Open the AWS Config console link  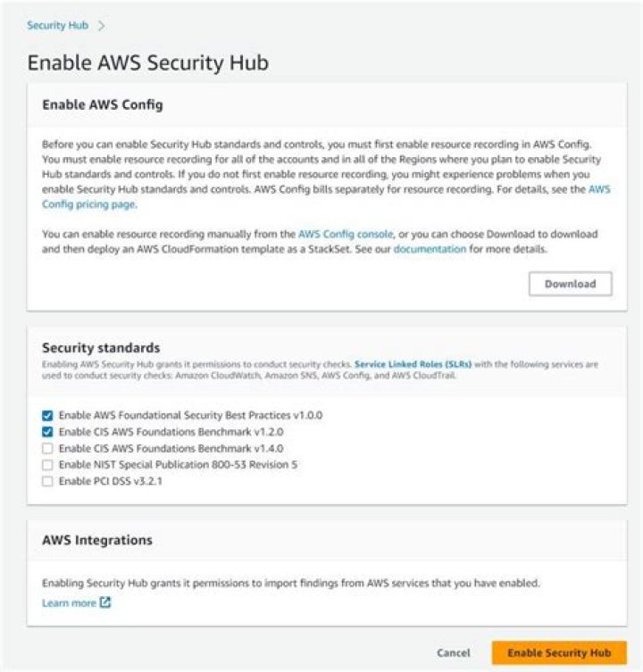[x=345, y=234]
